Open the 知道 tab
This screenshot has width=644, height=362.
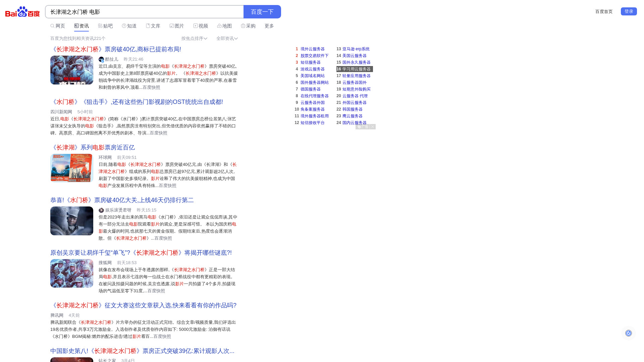coord(129,26)
